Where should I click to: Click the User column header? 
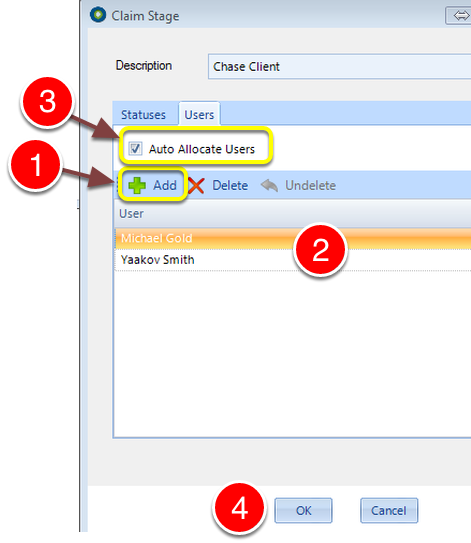(x=293, y=214)
